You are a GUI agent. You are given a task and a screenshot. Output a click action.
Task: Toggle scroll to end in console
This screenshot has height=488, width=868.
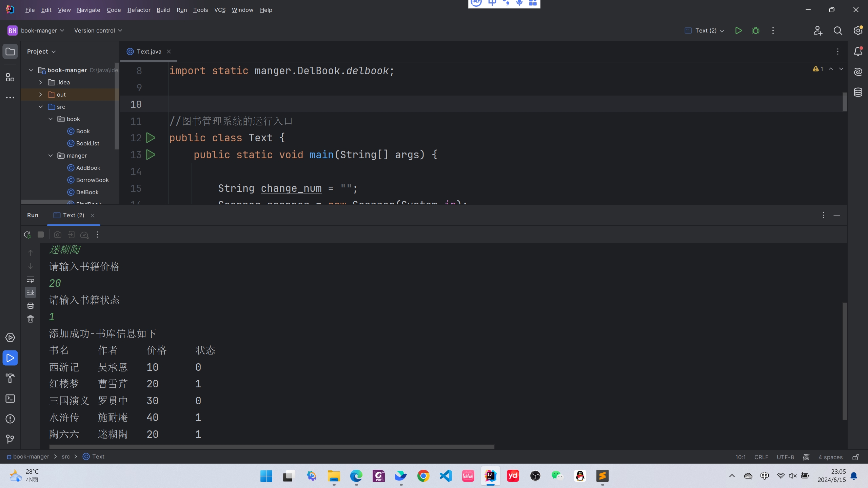[x=31, y=292]
